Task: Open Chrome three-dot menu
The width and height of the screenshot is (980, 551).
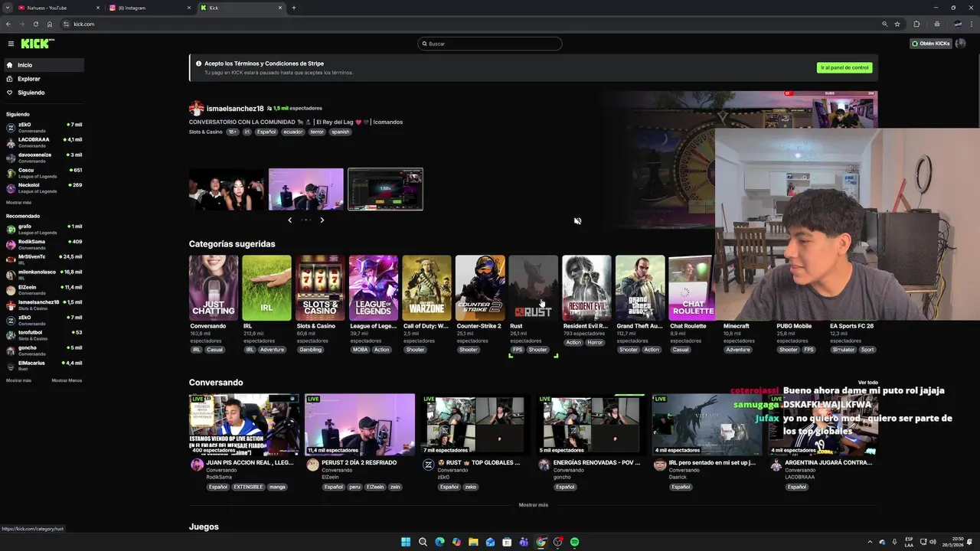Action: click(972, 24)
